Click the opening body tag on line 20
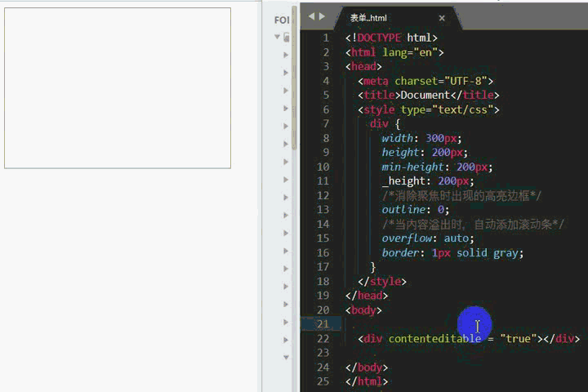The height and width of the screenshot is (392, 588). (x=363, y=310)
